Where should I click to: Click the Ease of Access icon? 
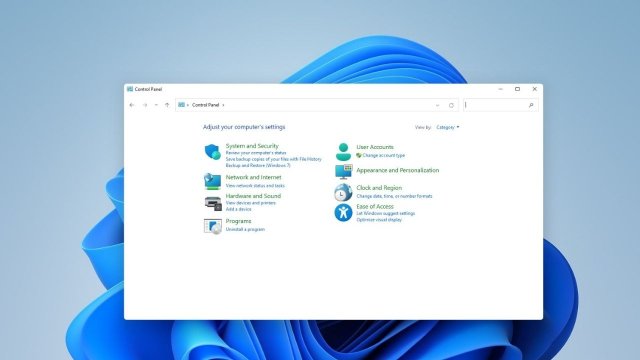343,212
